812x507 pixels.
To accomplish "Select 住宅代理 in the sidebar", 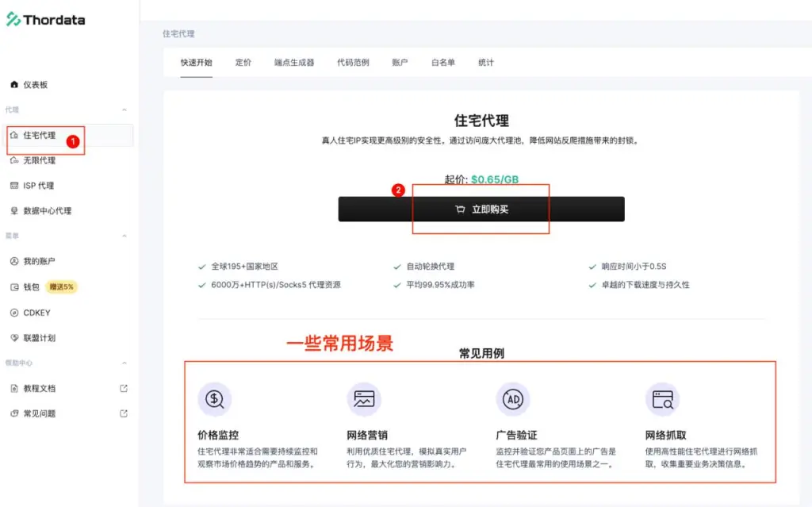I will 68,136.
